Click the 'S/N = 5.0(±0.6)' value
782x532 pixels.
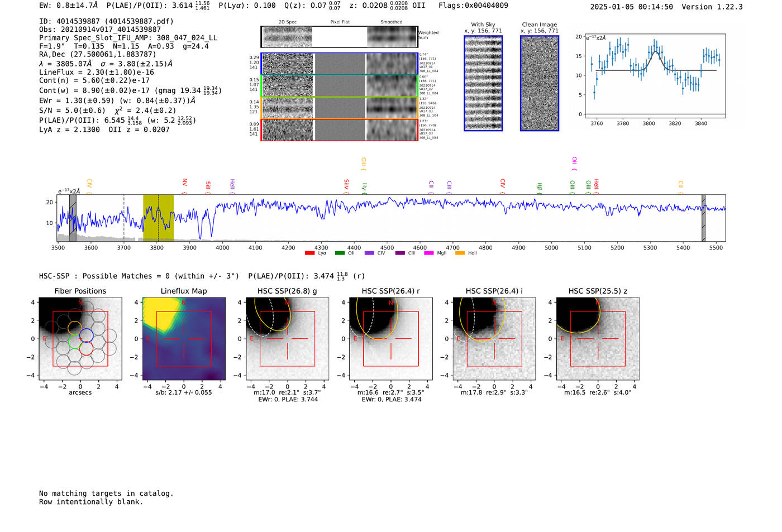click(72, 111)
